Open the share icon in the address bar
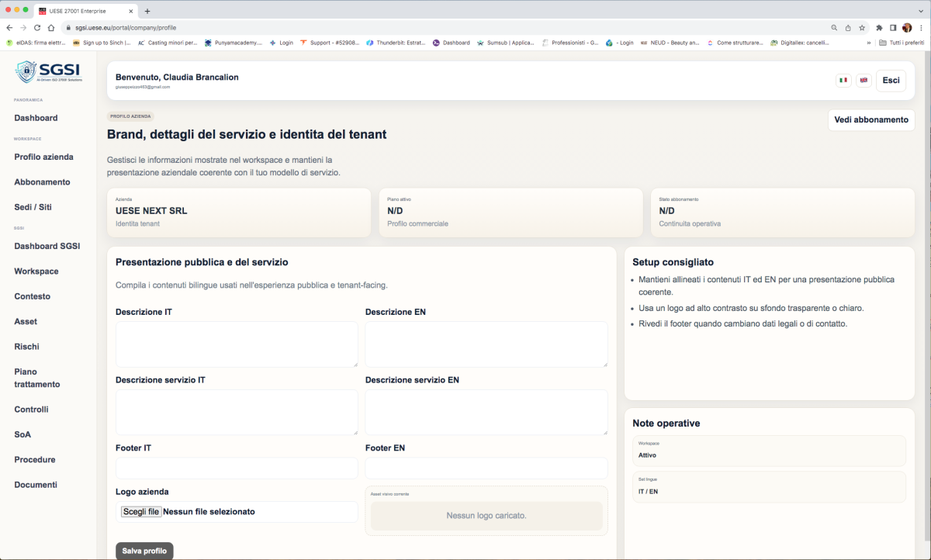Image resolution: width=931 pixels, height=560 pixels. [847, 27]
